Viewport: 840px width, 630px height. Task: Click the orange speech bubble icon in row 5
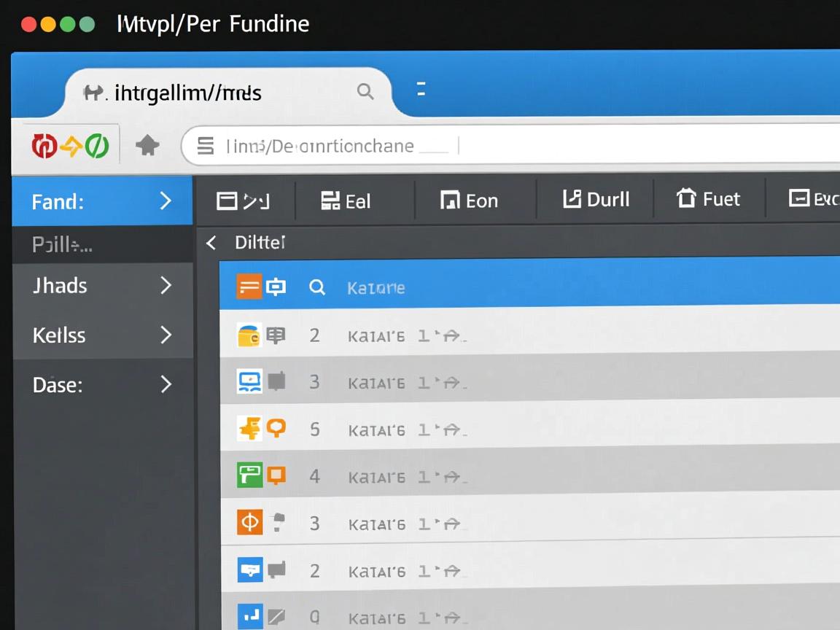(276, 428)
